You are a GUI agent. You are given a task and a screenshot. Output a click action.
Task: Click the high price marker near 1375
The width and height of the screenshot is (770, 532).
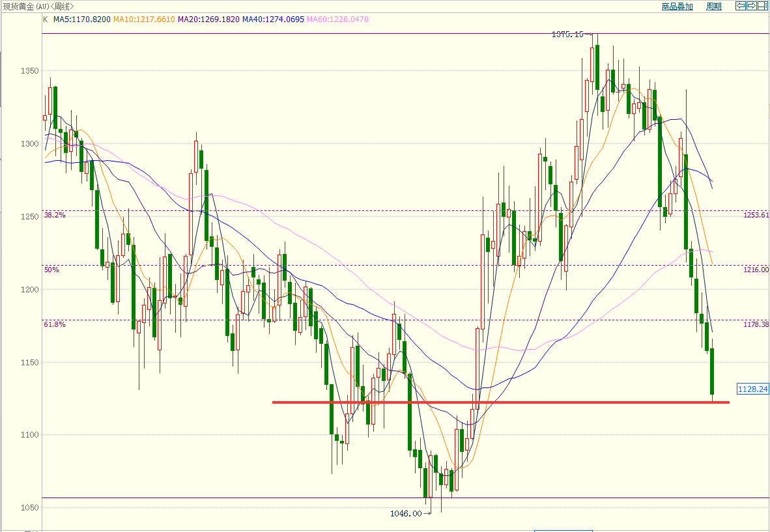tap(567, 35)
